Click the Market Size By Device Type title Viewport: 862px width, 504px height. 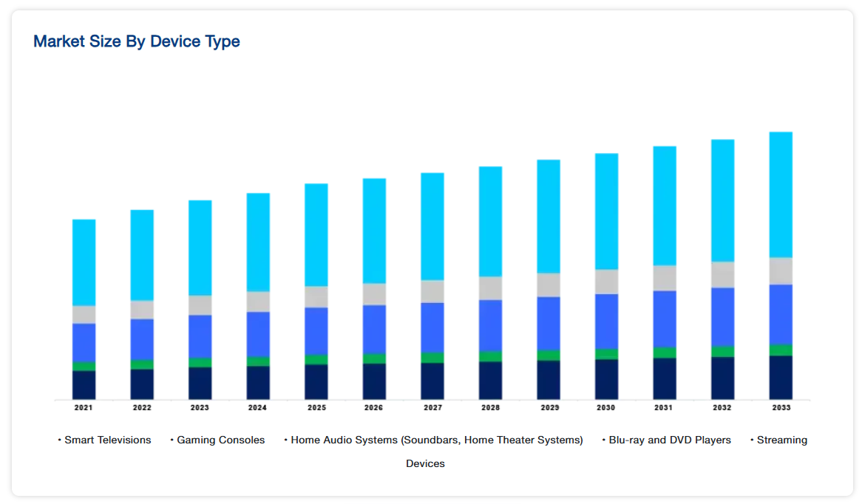click(x=136, y=41)
